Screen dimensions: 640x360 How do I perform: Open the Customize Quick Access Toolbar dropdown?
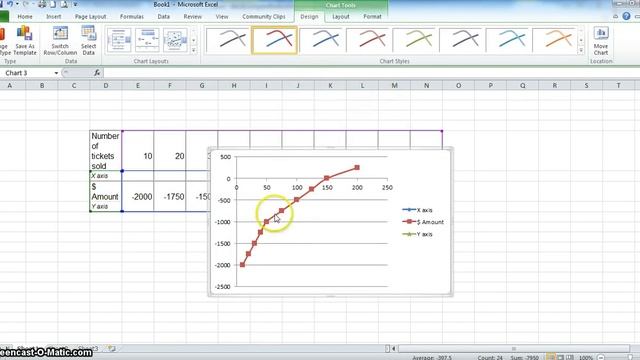76,4
